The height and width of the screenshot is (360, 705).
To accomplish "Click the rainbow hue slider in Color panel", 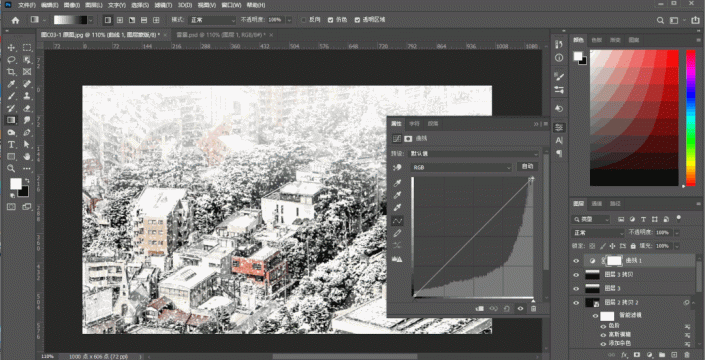I will (691, 118).
